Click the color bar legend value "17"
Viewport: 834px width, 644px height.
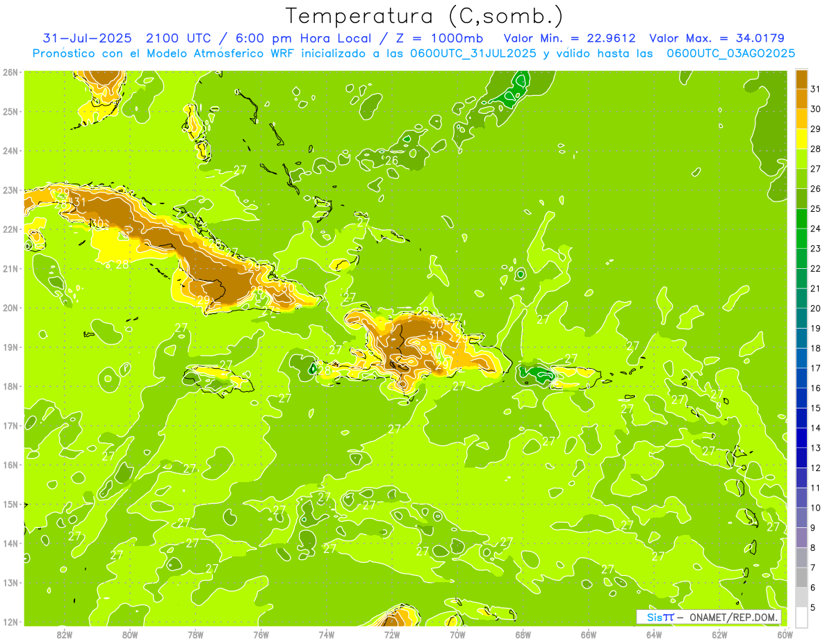coord(816,368)
